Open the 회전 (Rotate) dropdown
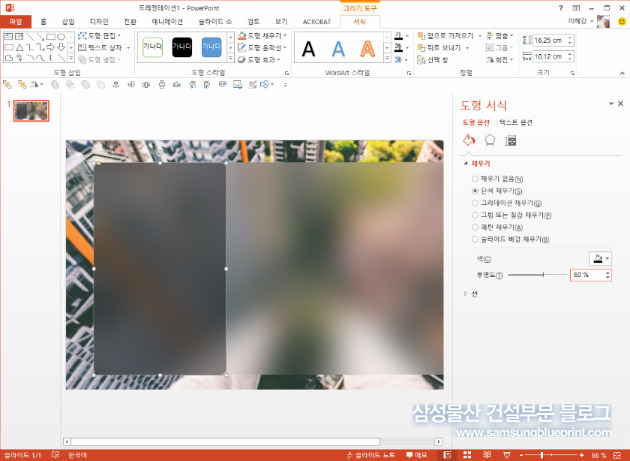The image size is (630, 461). click(500, 59)
